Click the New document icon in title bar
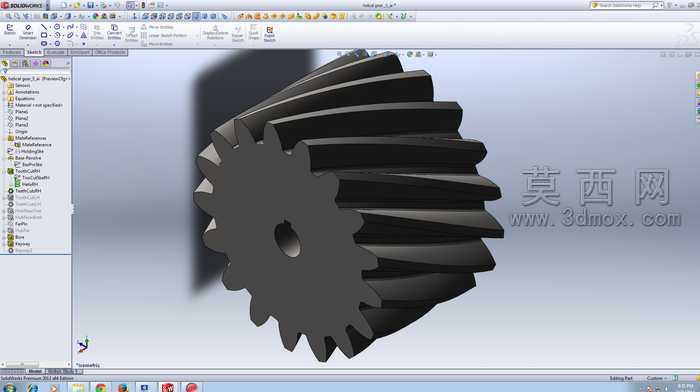This screenshot has width=700, height=392. click(63, 5)
